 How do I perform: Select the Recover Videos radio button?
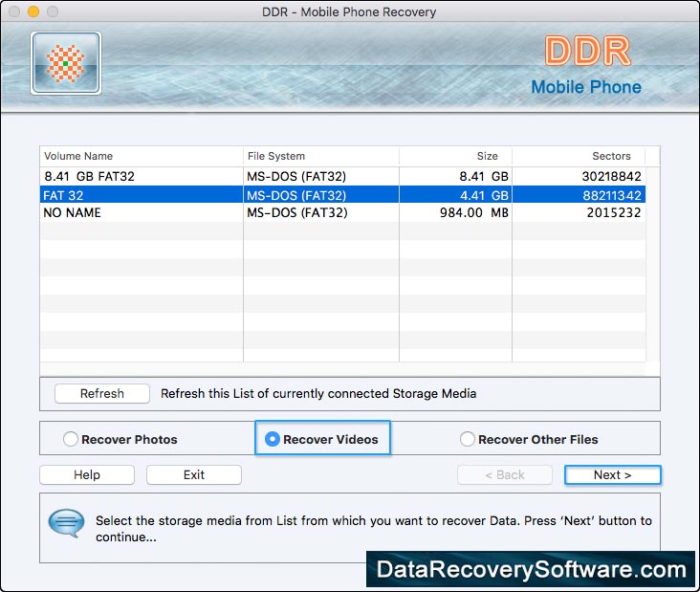click(x=272, y=439)
